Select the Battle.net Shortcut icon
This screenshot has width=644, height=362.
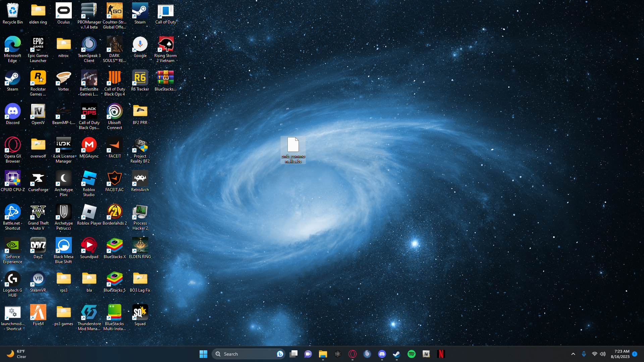point(12,217)
